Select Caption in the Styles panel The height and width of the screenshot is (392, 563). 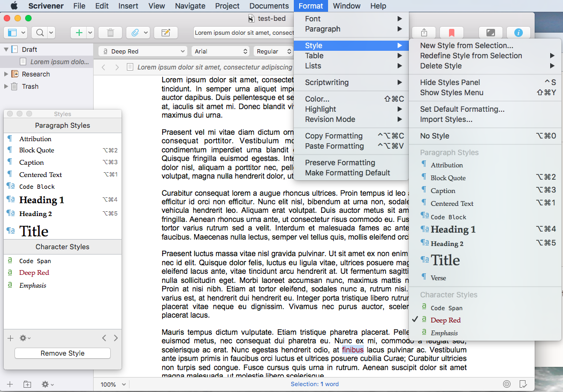[63, 163]
